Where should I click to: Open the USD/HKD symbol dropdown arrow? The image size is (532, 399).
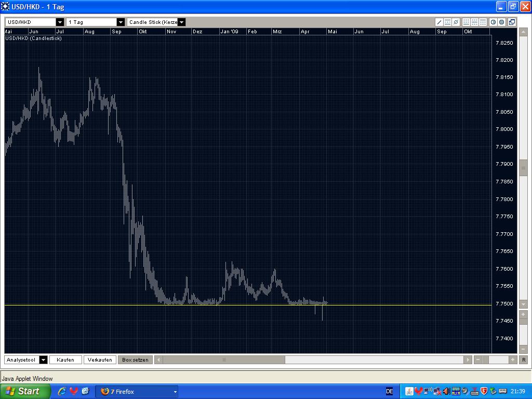tap(60, 22)
